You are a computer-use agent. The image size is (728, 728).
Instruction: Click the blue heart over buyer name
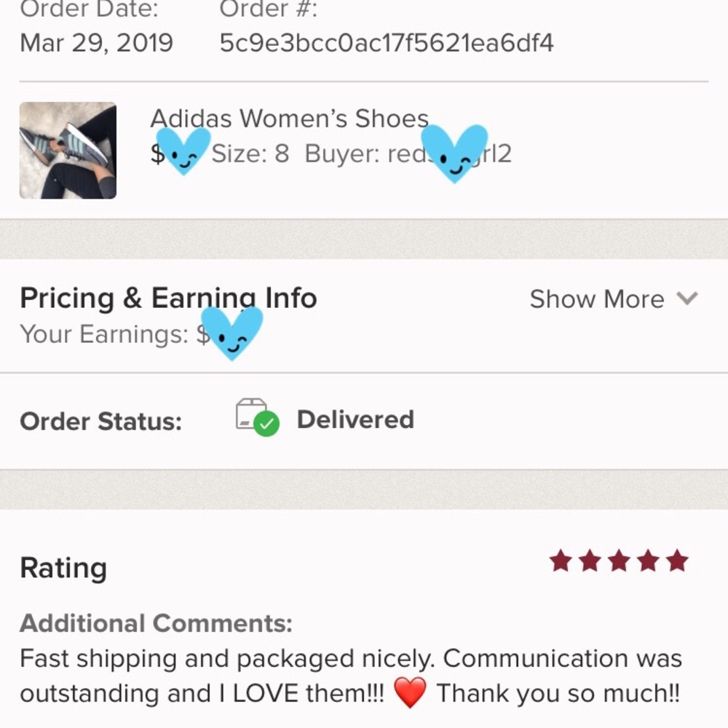(454, 153)
